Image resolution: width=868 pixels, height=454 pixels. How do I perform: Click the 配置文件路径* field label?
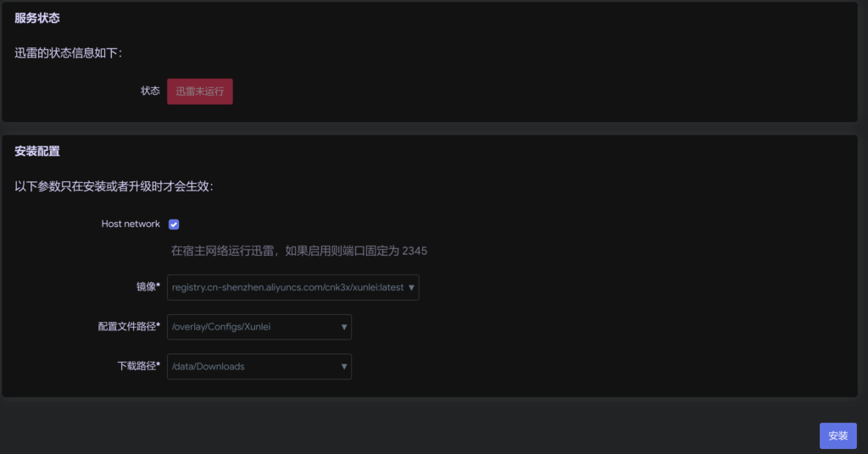pos(129,327)
